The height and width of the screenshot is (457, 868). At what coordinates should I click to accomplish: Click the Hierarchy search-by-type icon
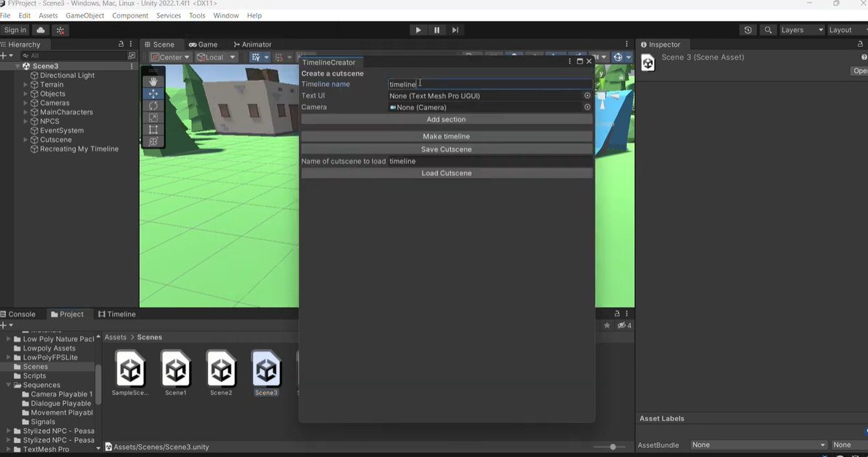[132, 55]
